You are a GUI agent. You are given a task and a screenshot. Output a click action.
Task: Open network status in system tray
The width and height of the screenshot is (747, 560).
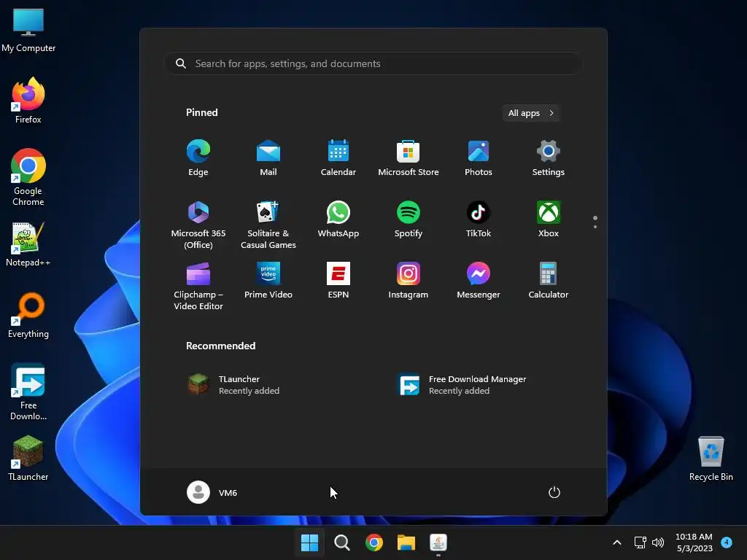click(x=640, y=542)
